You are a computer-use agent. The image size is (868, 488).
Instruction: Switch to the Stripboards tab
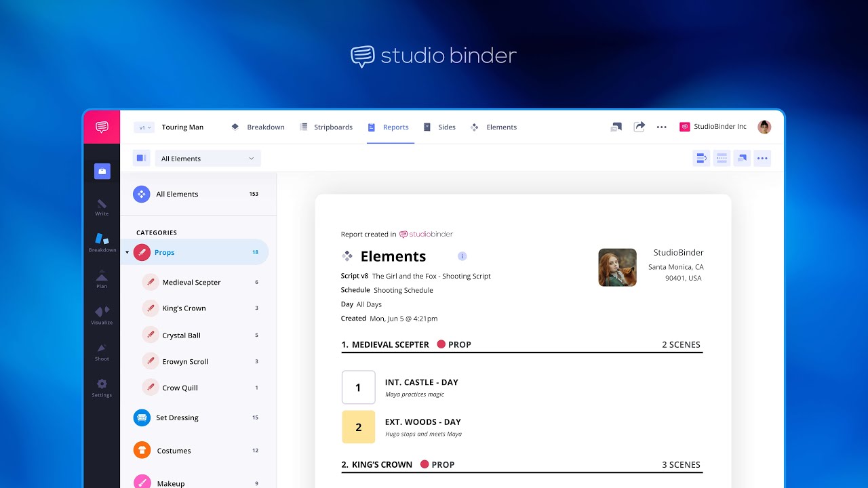(x=326, y=127)
